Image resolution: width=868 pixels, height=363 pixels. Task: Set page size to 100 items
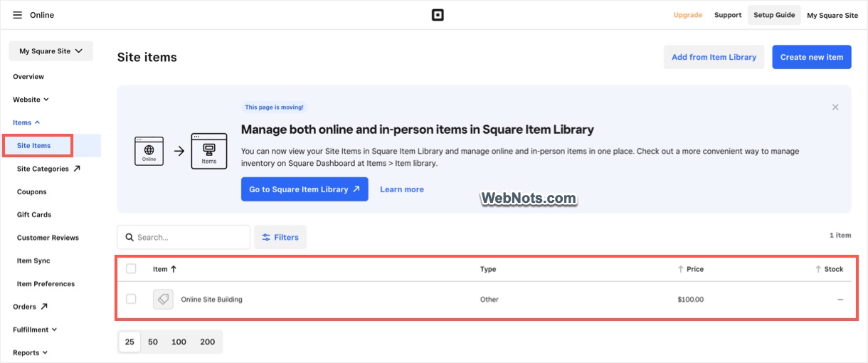click(x=179, y=342)
